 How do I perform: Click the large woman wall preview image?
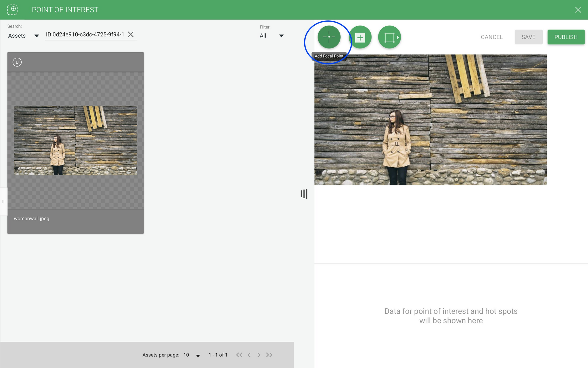pos(430,120)
